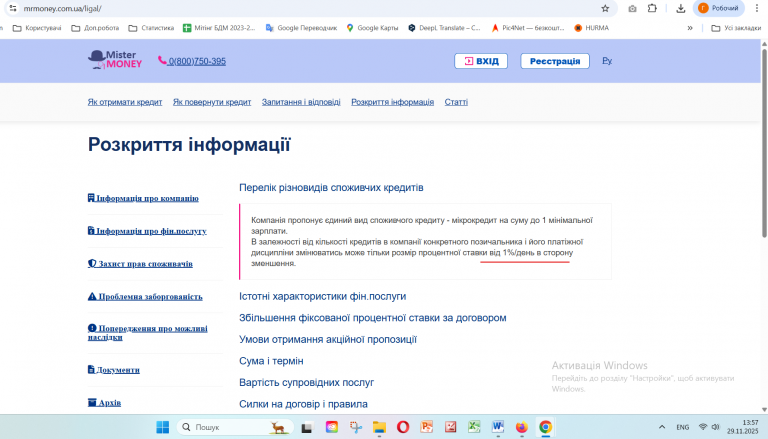Screen dimensions: 768x439
Task: Open Розкриття інформації menu item
Action: [392, 102]
